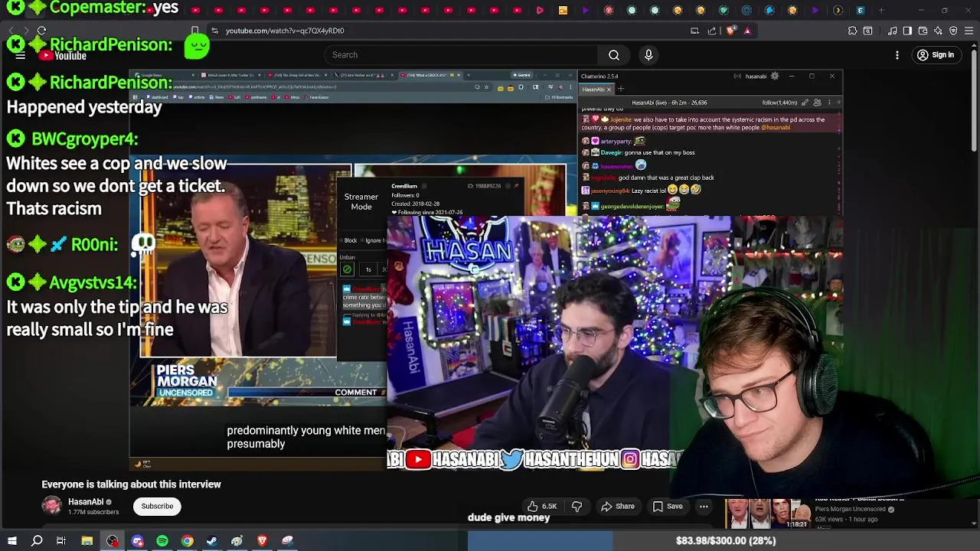This screenshot has height=551, width=980.
Task: Focus the YouTube Search field
Action: point(462,55)
